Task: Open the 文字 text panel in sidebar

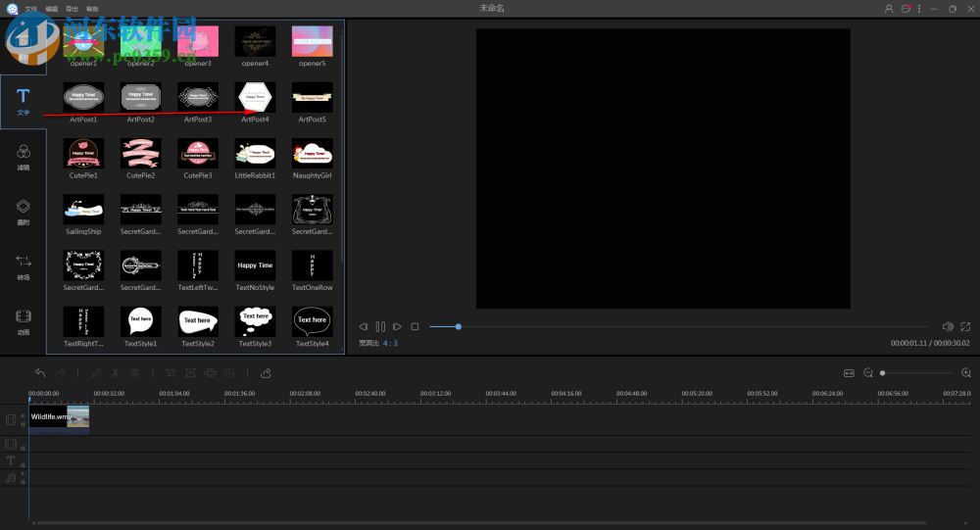Action: click(x=23, y=102)
